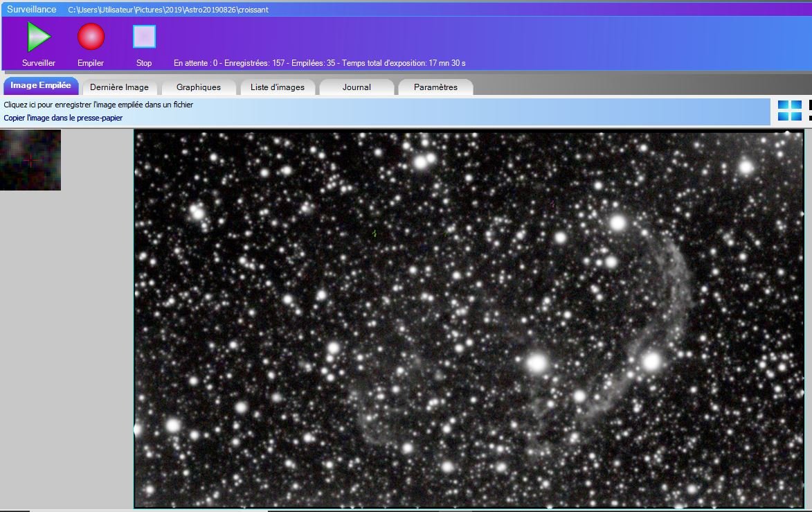Click the small zoom preview thumbnail

30,160
